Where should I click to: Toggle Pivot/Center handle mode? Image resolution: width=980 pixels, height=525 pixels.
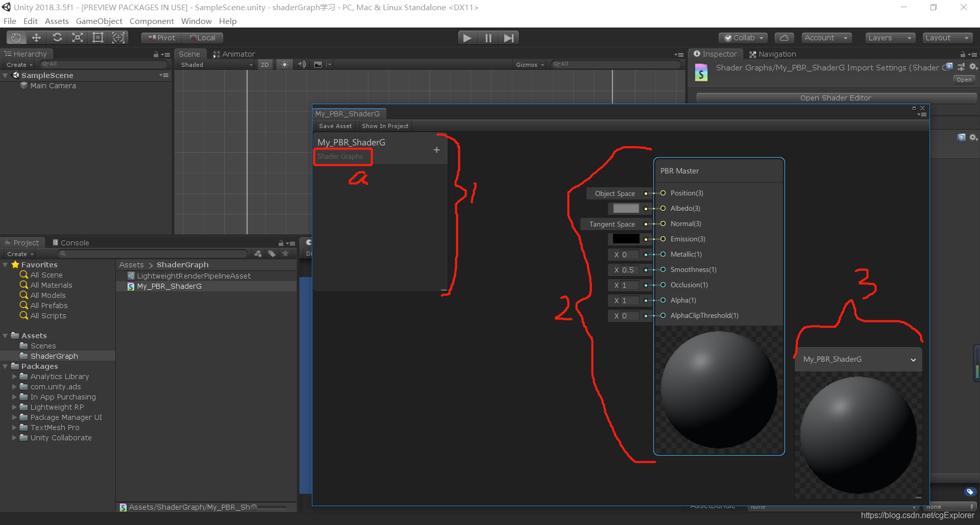162,38
